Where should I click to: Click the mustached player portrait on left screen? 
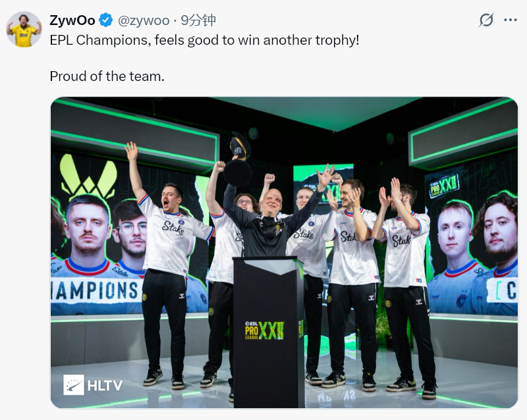(88, 230)
